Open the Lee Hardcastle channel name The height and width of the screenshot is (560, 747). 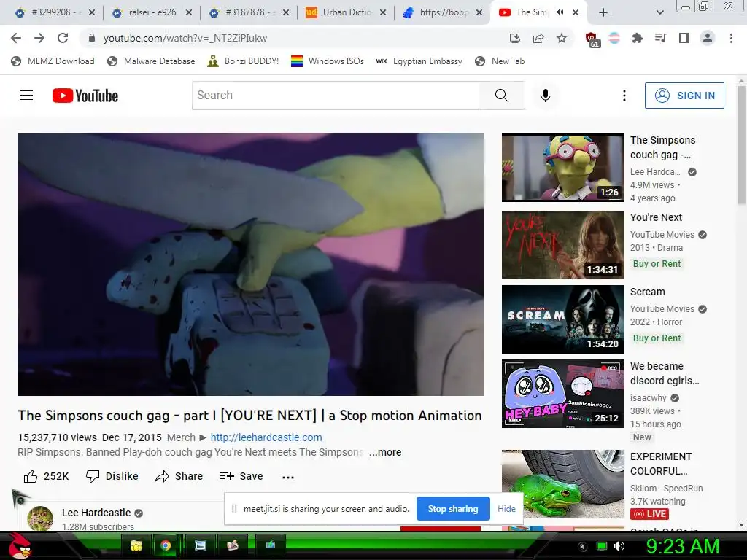[96, 513]
